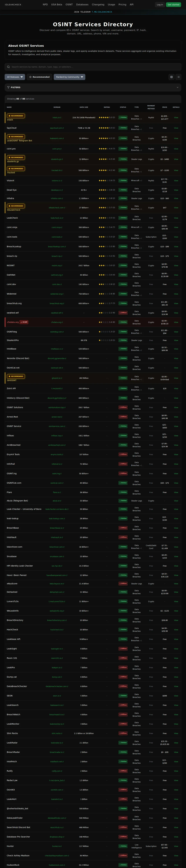Viewport: 186px width, 868px height.
Task: Click the "Live Intelligence" type for Hunter
Action: 137,846
